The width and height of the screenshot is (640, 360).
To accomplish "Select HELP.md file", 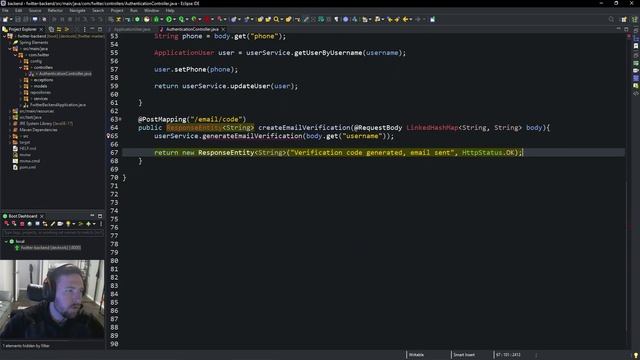I will click(x=27, y=149).
